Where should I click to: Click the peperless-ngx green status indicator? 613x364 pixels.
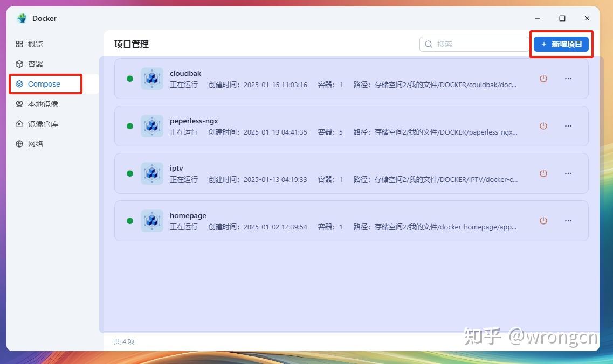pyautogui.click(x=130, y=126)
